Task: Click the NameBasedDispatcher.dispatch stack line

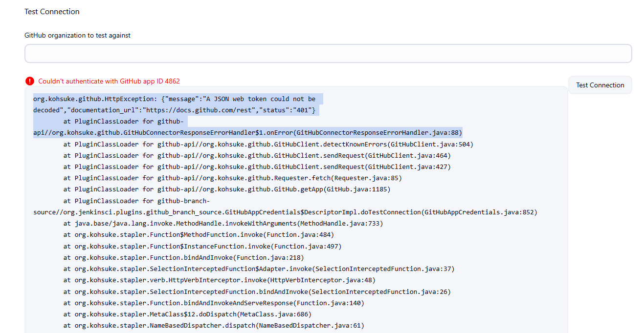Action: [214, 325]
